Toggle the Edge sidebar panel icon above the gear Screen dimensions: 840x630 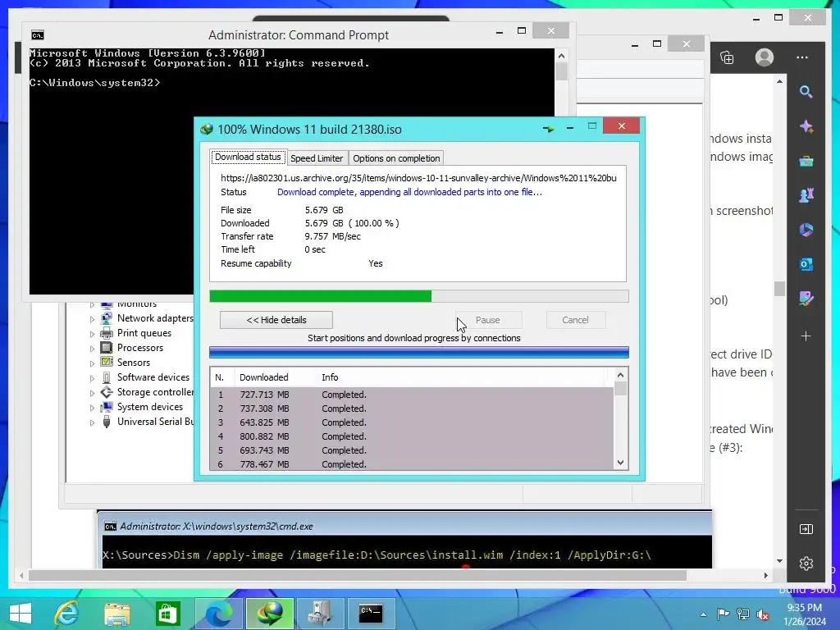(806, 529)
